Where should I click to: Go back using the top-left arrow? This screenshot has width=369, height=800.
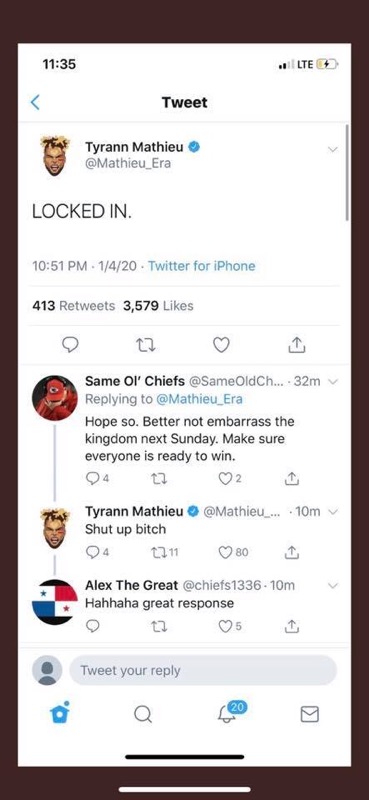35,103
